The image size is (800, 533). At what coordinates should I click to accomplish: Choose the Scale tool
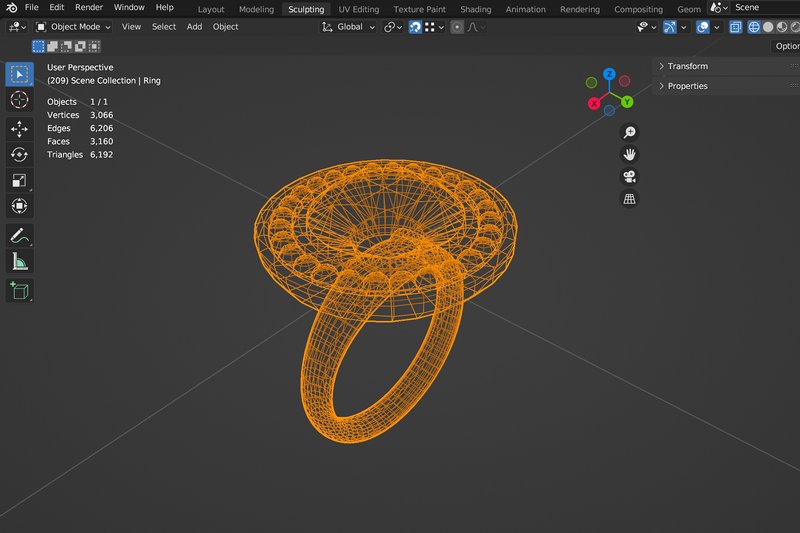tap(19, 180)
